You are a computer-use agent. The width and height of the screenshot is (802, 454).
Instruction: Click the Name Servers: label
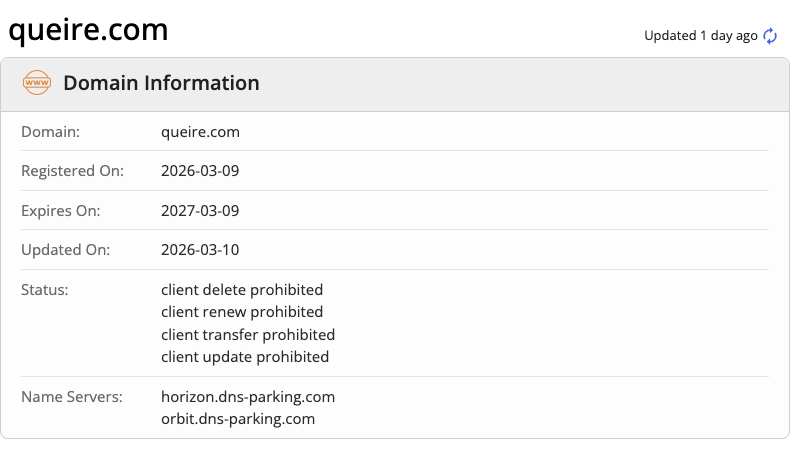click(71, 397)
